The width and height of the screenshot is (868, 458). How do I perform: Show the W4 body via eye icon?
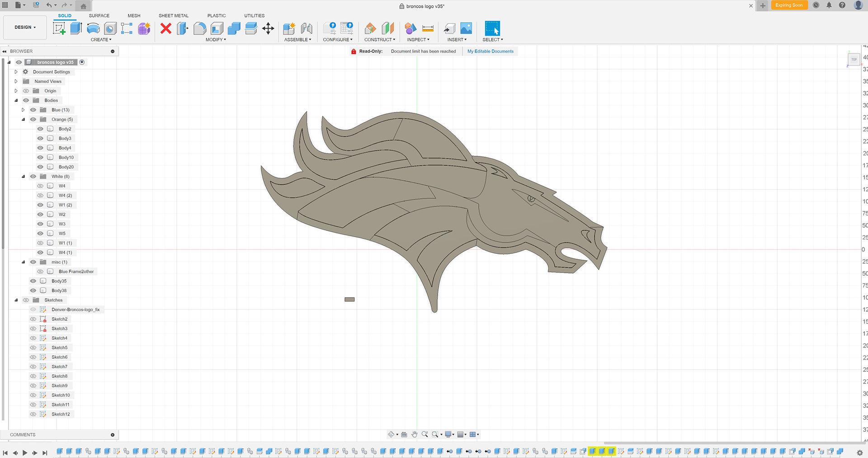[x=40, y=186]
